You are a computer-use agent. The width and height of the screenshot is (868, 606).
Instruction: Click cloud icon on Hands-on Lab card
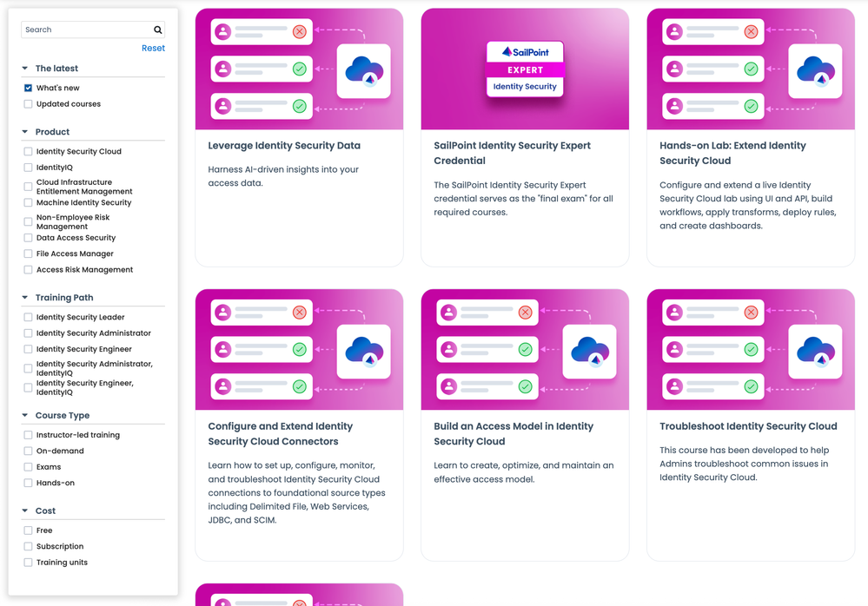tap(815, 71)
